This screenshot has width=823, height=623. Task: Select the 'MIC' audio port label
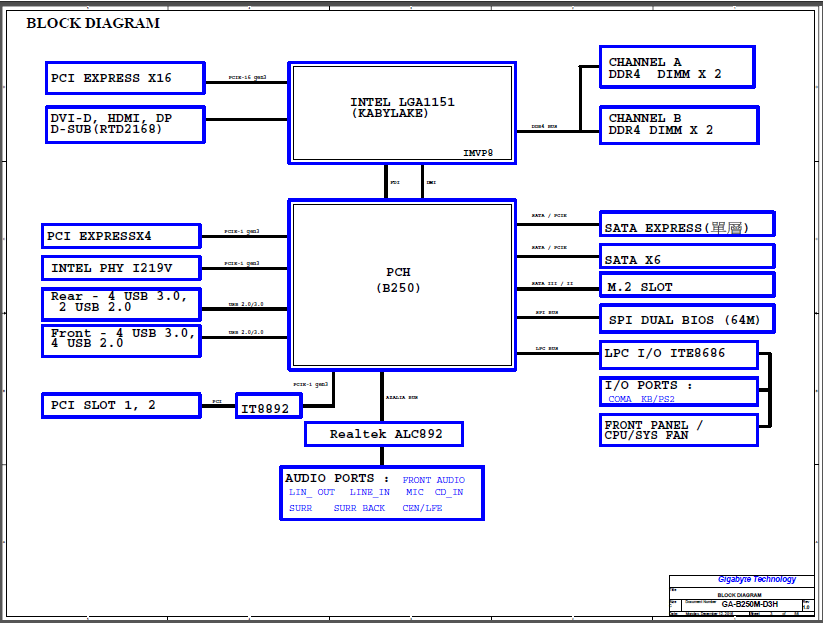click(x=415, y=492)
